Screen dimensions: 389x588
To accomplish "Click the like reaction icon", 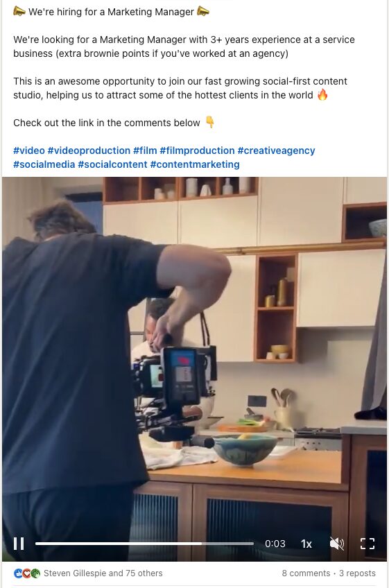I will [18, 573].
